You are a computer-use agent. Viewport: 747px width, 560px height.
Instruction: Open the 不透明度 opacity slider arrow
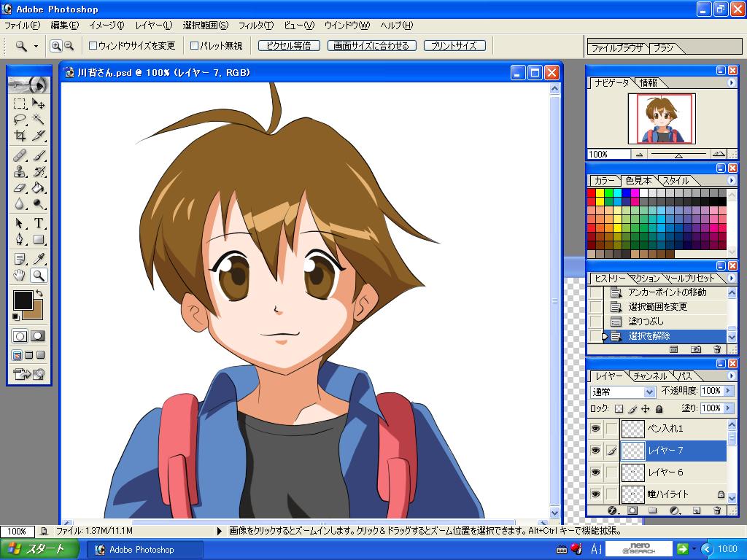(x=728, y=391)
